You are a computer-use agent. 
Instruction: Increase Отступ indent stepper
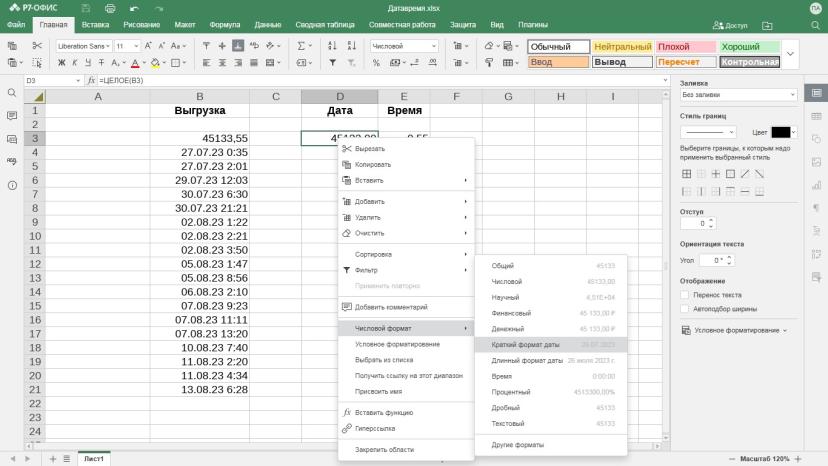[711, 220]
